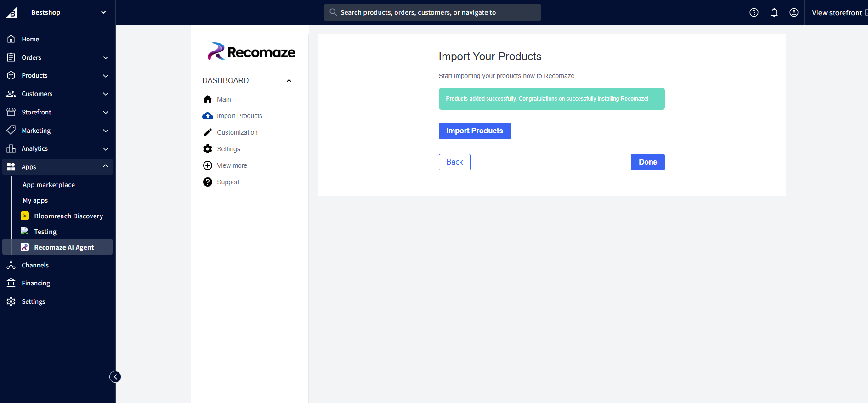The height and width of the screenshot is (403, 868).
Task: Expand the Products menu chevron
Action: [x=106, y=76]
